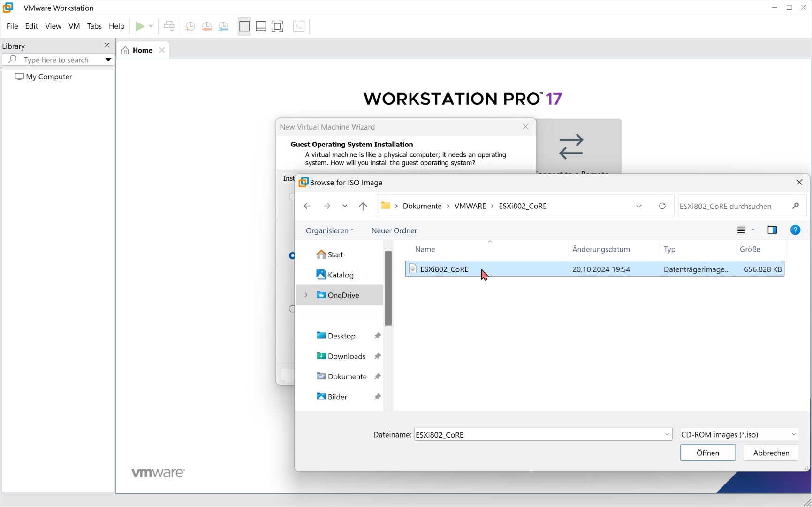Go forward in file browser
812x507 pixels.
coord(327,206)
